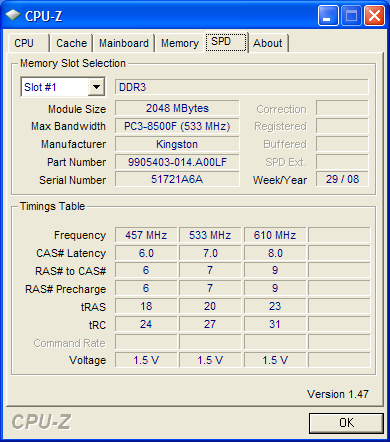Click the Slot #1 combo box text
390x442 pixels.
pos(40,87)
